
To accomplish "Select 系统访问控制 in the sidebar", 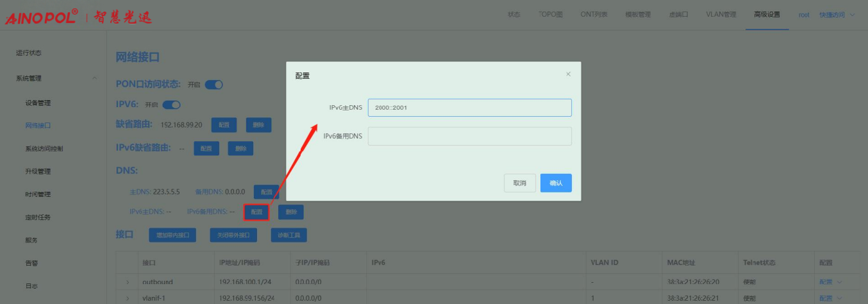I will (44, 149).
